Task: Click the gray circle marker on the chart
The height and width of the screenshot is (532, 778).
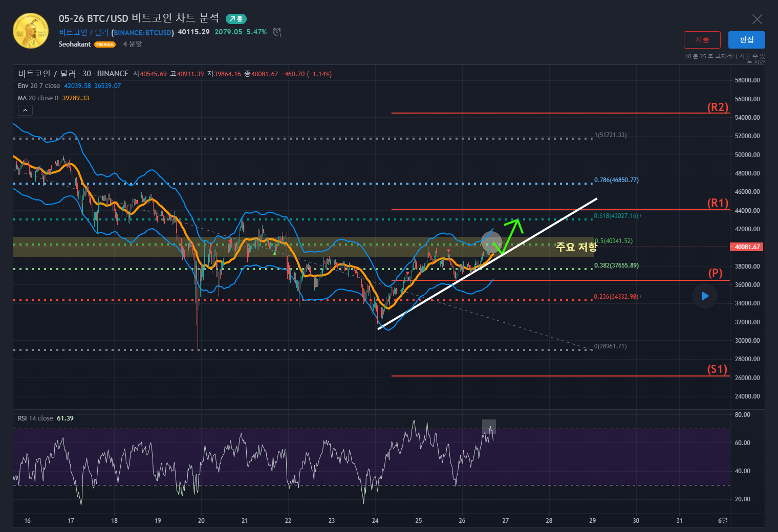Action: click(x=491, y=242)
